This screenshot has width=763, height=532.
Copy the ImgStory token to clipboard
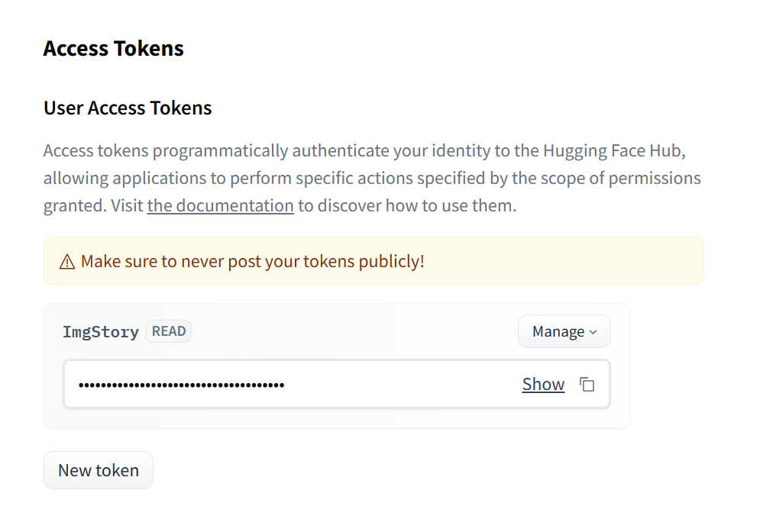[587, 385]
